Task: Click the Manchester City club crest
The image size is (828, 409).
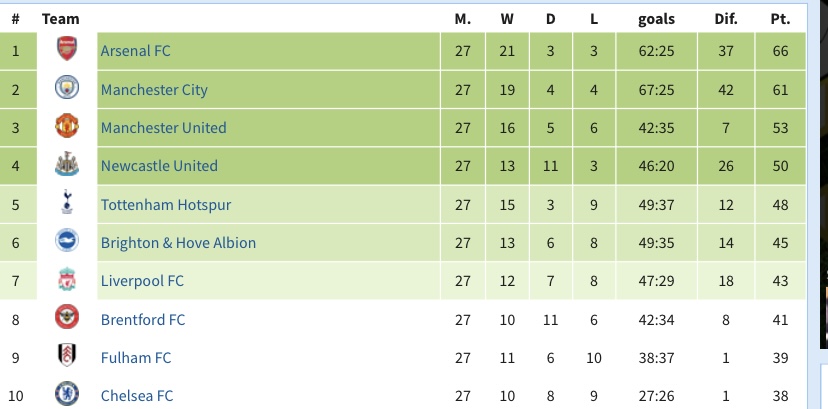Action: point(67,87)
